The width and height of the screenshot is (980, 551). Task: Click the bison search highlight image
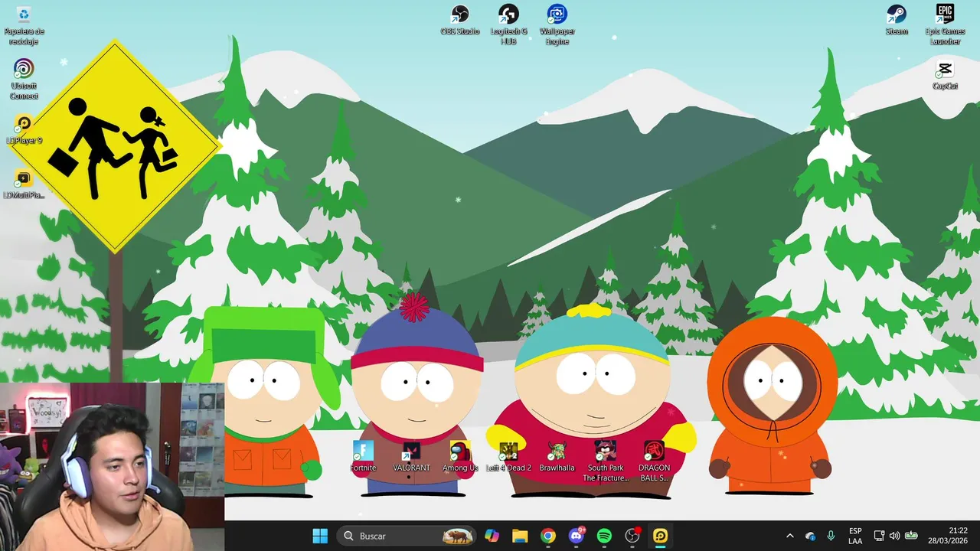click(x=458, y=536)
